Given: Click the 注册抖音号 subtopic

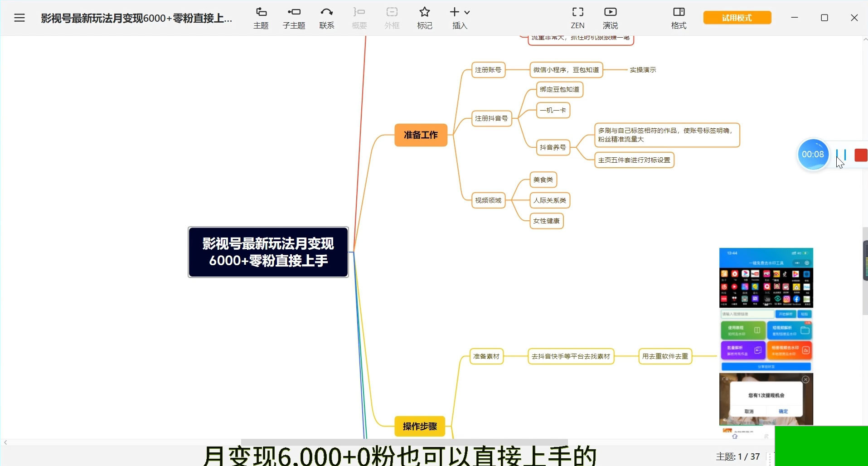Looking at the screenshot, I should [491, 118].
